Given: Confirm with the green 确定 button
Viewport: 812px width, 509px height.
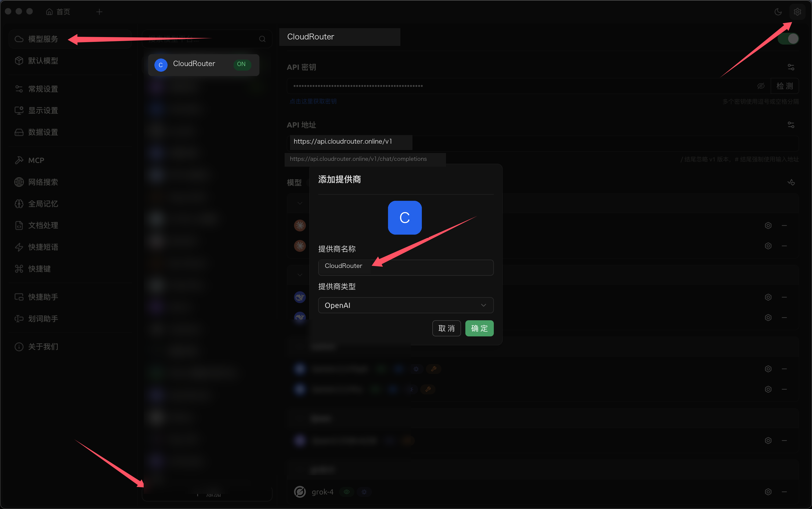Looking at the screenshot, I should [x=479, y=328].
